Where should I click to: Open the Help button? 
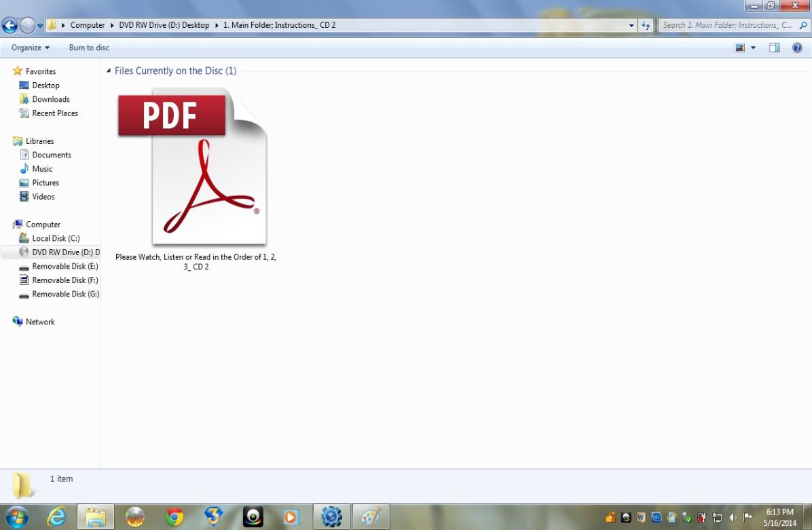pos(797,48)
